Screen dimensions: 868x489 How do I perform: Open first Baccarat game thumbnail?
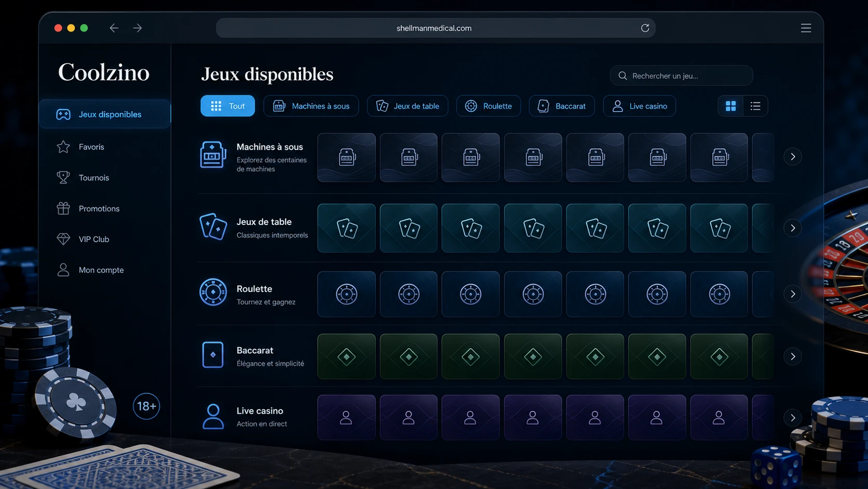pyautogui.click(x=346, y=356)
